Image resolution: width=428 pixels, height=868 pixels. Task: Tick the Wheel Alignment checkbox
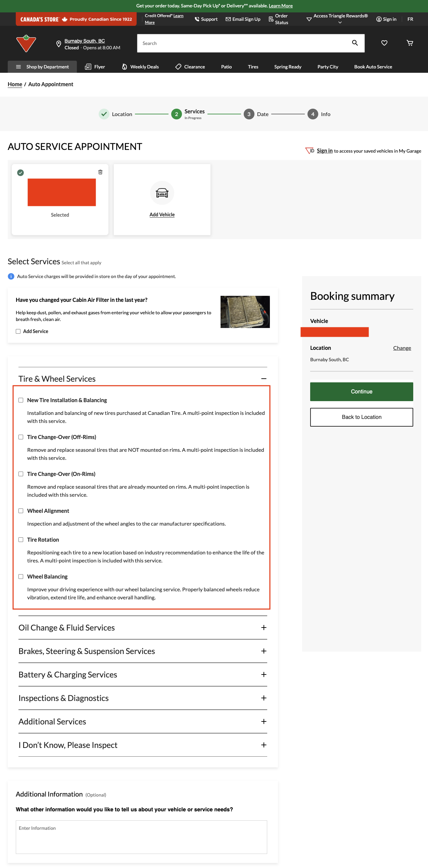21,511
